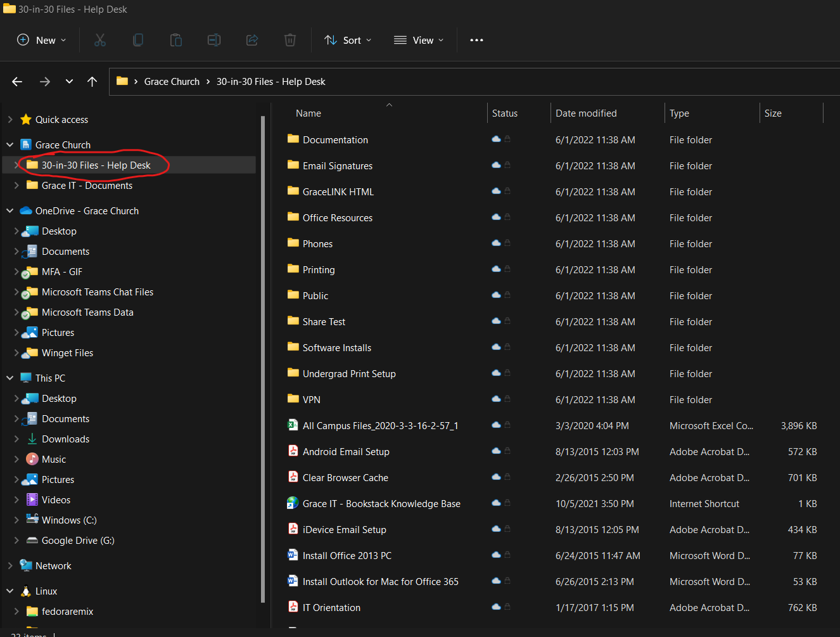Click the Delete trash can icon
This screenshot has height=637, width=840.
290,40
